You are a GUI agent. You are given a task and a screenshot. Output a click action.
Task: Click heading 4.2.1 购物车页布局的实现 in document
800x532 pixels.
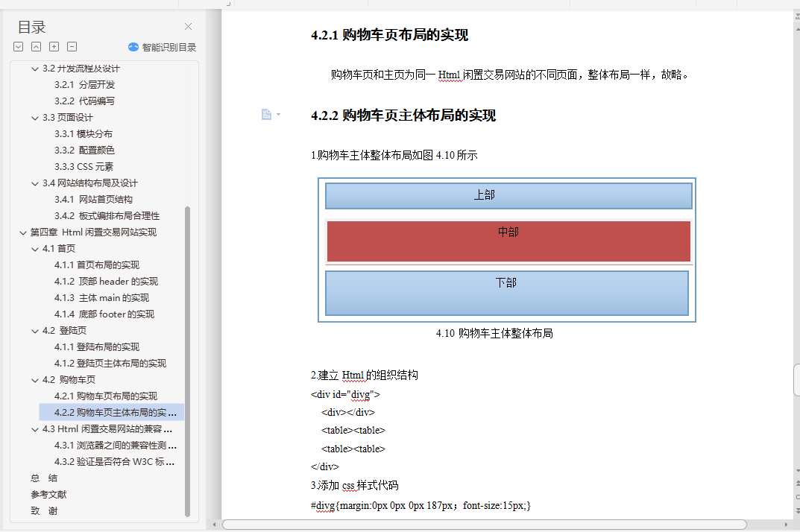(390, 35)
